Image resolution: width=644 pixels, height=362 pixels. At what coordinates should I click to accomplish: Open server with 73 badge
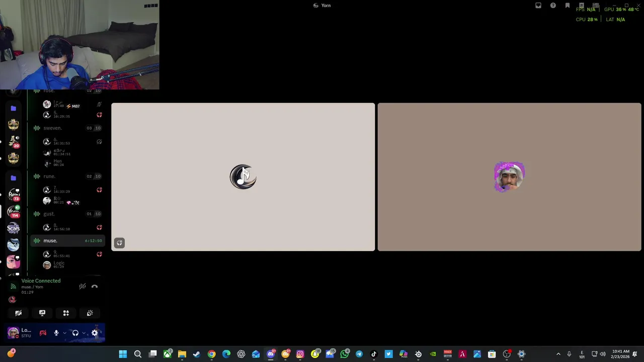pos(14,195)
